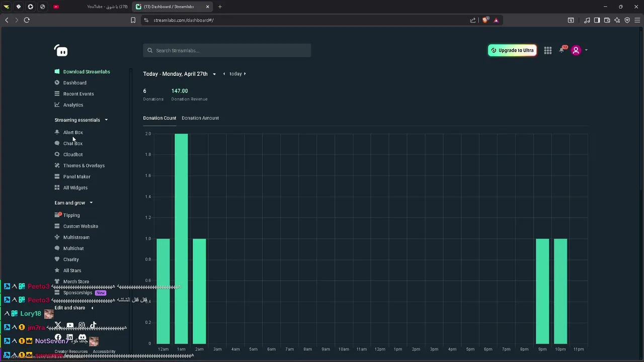
Task: Open Multistream in the sidebar
Action: 72,237
